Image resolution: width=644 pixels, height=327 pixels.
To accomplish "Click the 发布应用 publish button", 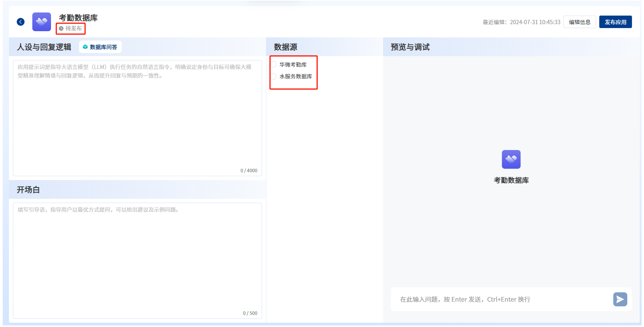I will pos(615,22).
